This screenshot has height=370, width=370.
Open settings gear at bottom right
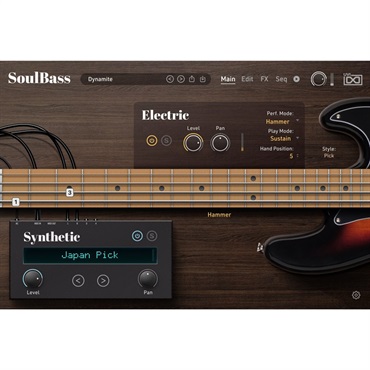coord(356,295)
